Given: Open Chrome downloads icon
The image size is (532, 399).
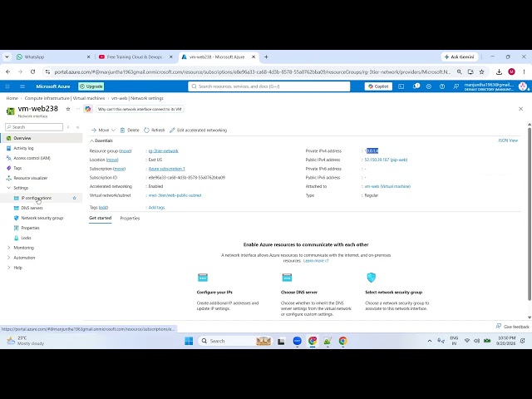Looking at the screenshot, I should click(x=499, y=72).
